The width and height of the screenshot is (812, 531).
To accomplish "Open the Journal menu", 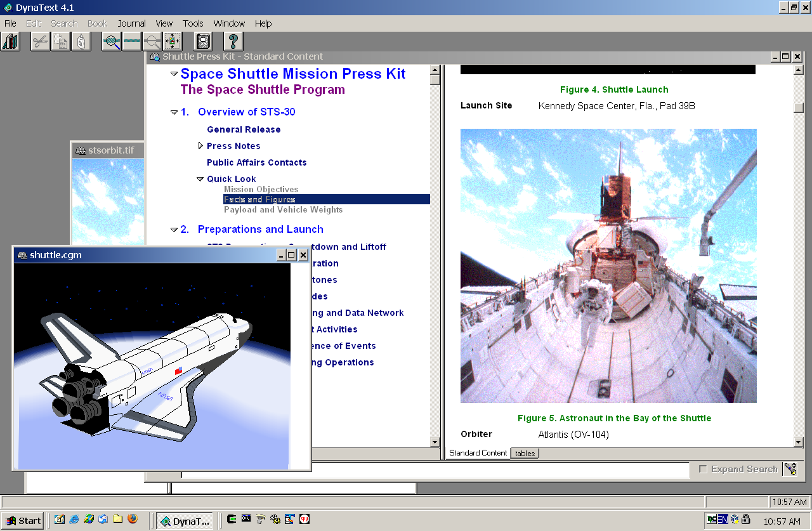I will click(x=131, y=23).
